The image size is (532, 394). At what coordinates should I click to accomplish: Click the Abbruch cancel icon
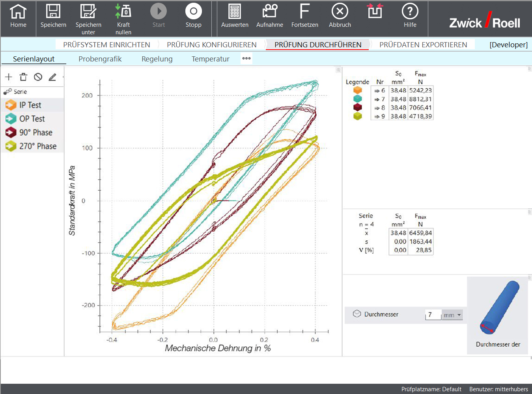point(340,12)
